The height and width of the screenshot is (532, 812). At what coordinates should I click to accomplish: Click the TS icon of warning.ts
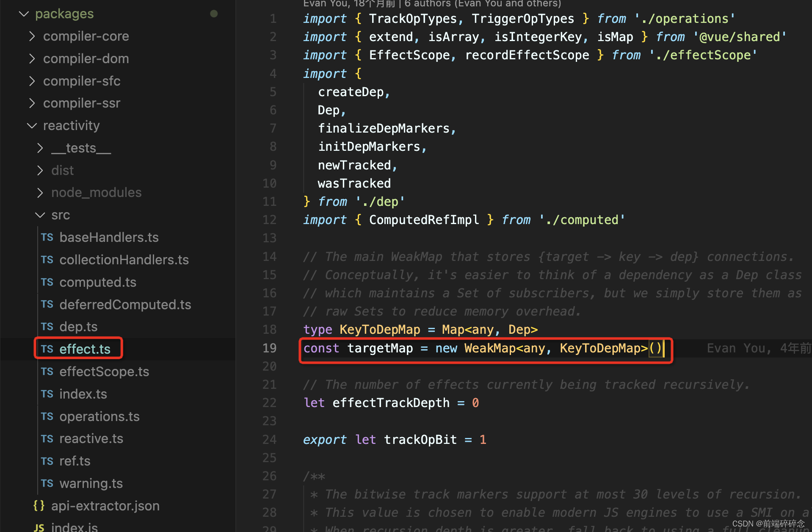pyautogui.click(x=47, y=484)
